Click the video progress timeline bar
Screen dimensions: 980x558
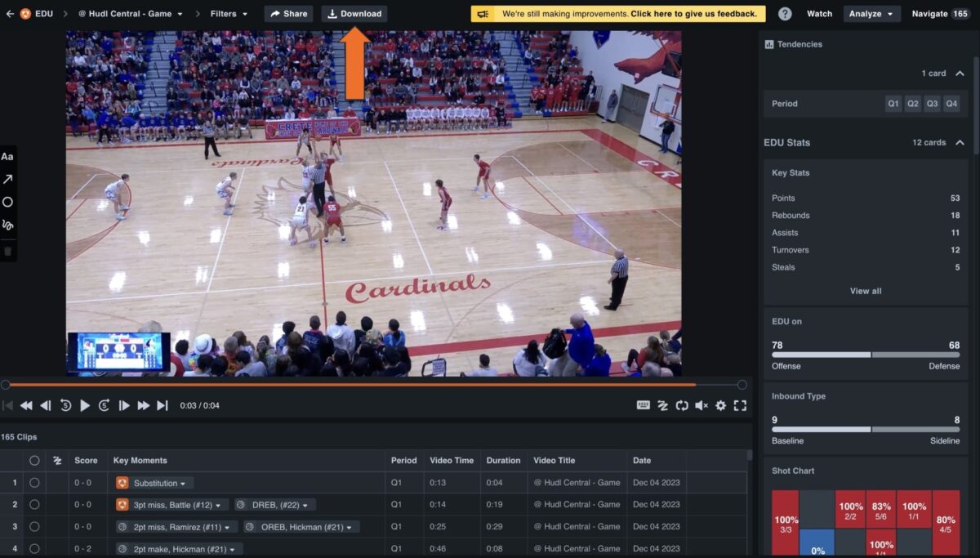click(373, 385)
